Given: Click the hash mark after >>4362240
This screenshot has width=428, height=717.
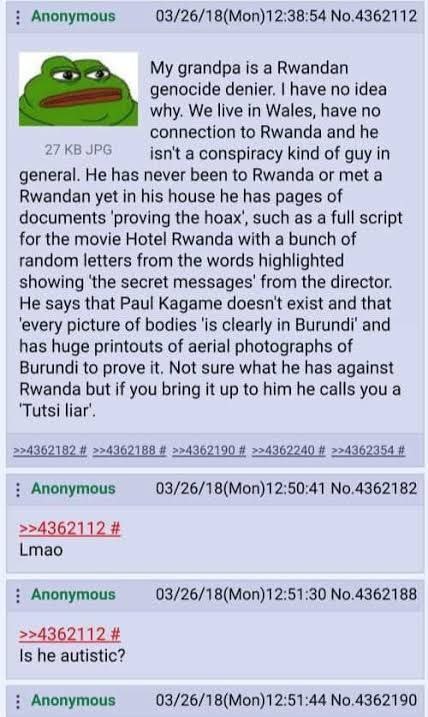Looking at the screenshot, I should point(321,450).
